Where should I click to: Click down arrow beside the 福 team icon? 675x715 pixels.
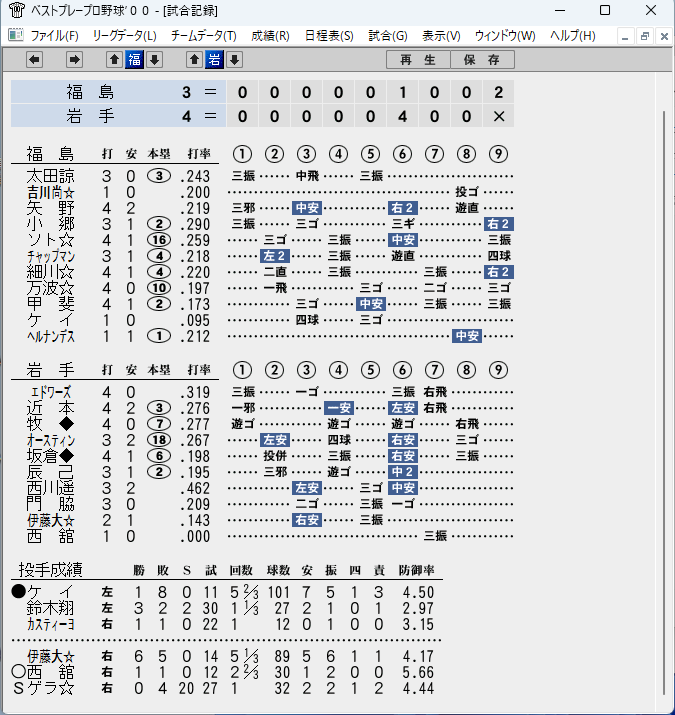click(155, 60)
